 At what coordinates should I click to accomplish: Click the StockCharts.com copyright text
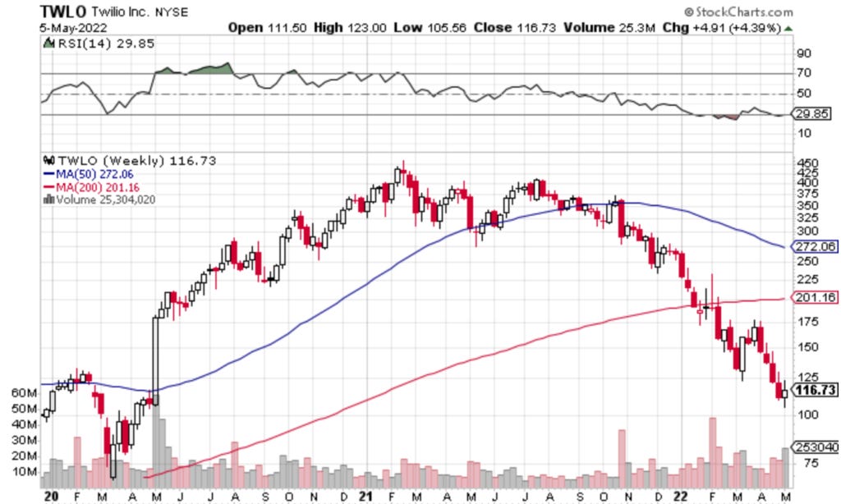tap(738, 11)
